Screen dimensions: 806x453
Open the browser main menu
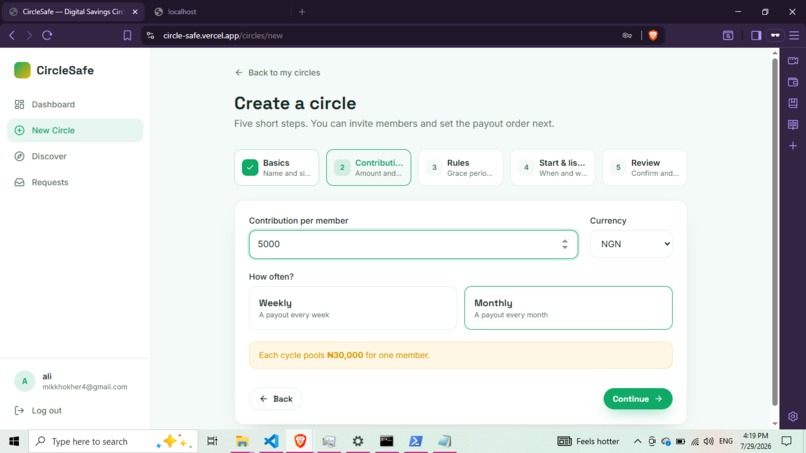click(794, 35)
